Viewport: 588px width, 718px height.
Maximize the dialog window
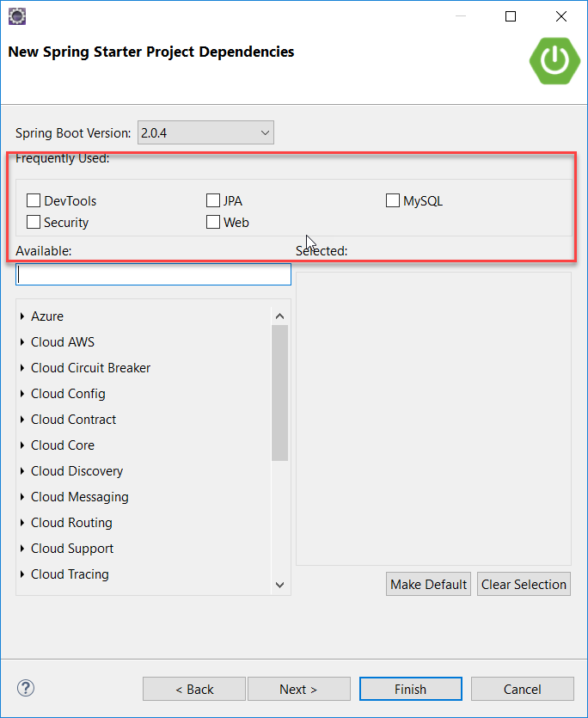click(511, 16)
